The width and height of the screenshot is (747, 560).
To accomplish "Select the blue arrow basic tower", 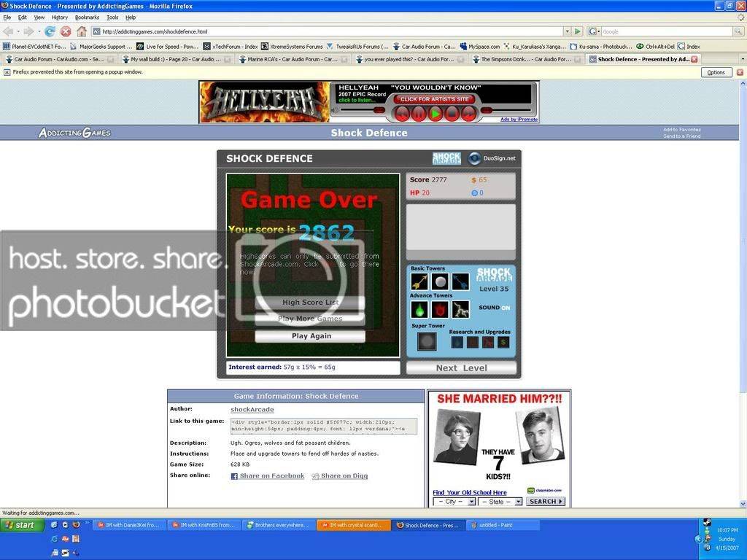I will pos(460,282).
